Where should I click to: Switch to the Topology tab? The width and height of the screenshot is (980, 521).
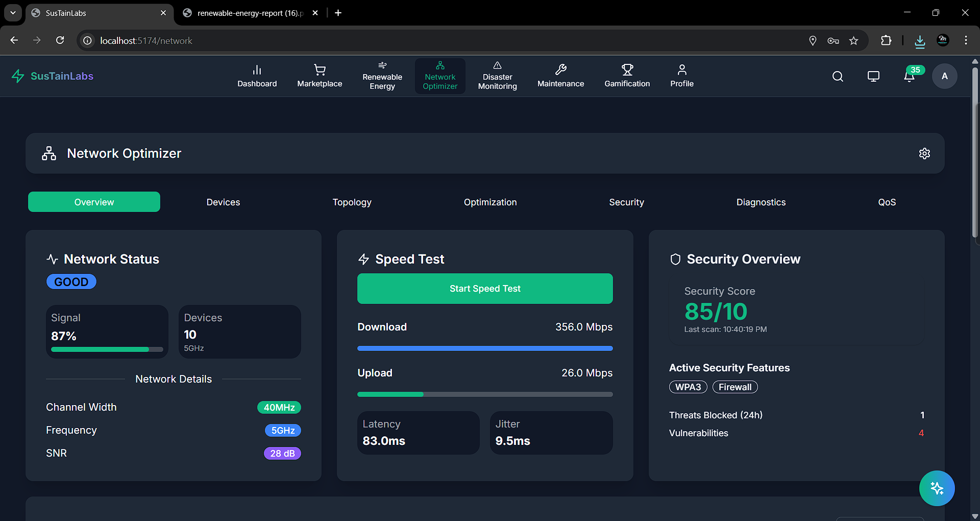click(x=352, y=202)
